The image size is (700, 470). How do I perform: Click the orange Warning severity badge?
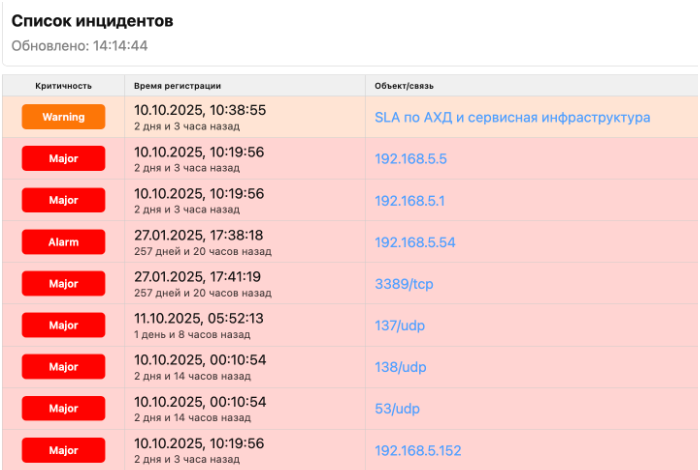[x=63, y=117]
